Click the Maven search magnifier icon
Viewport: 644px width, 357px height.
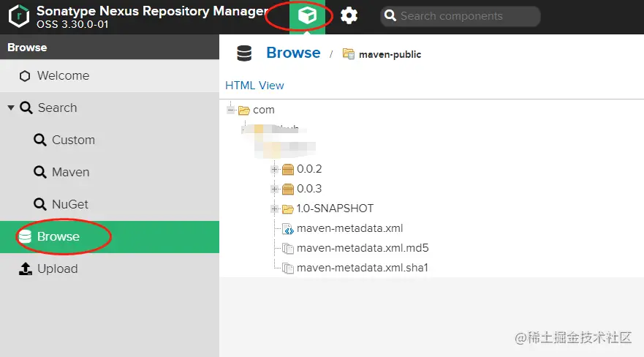[40, 172]
